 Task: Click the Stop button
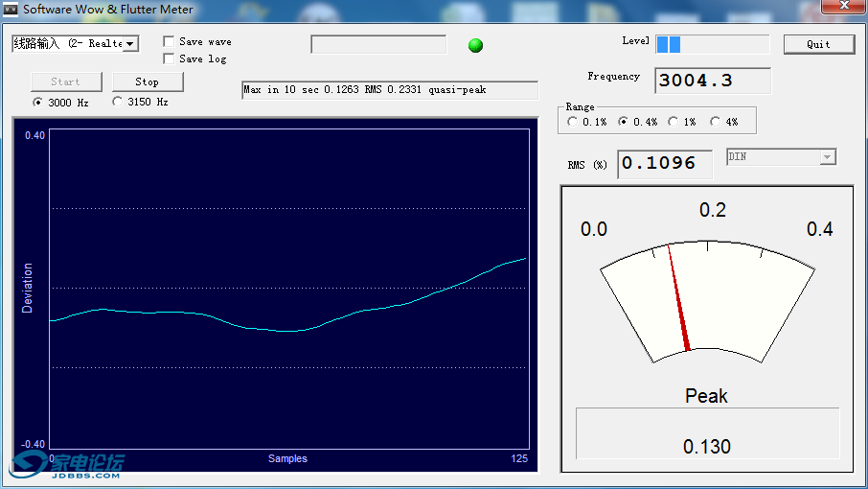pos(148,81)
